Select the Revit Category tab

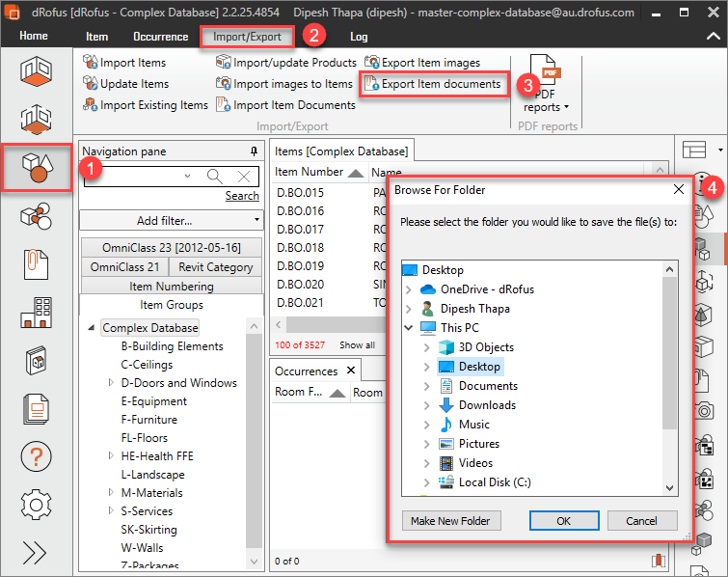coord(215,267)
